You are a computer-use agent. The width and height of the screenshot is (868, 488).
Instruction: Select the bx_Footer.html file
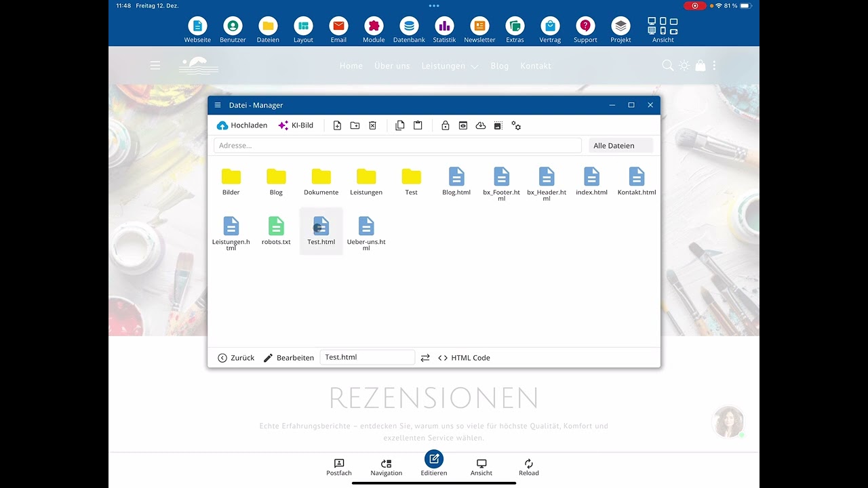pos(502,184)
